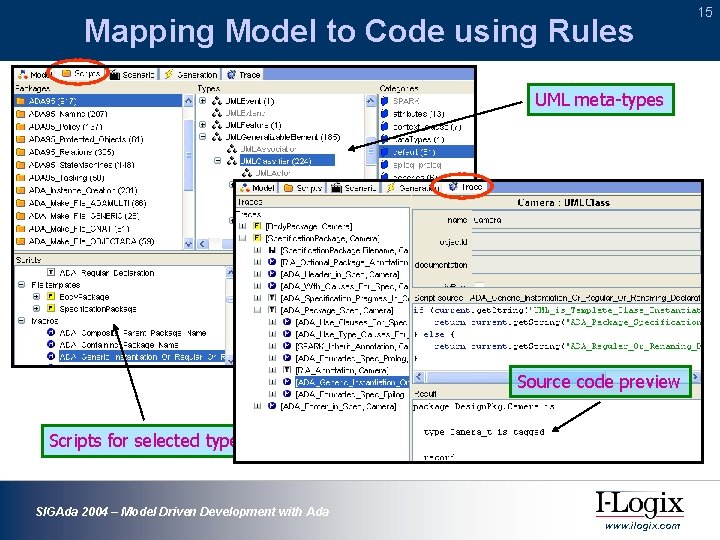
Task: Select UMLClassifier (224) type
Action: tap(287, 161)
